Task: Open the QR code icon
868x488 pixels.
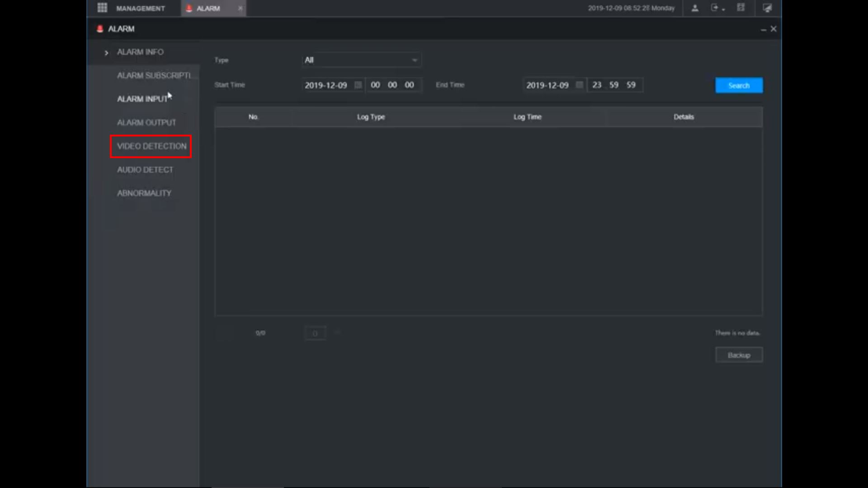Action: coord(741,8)
